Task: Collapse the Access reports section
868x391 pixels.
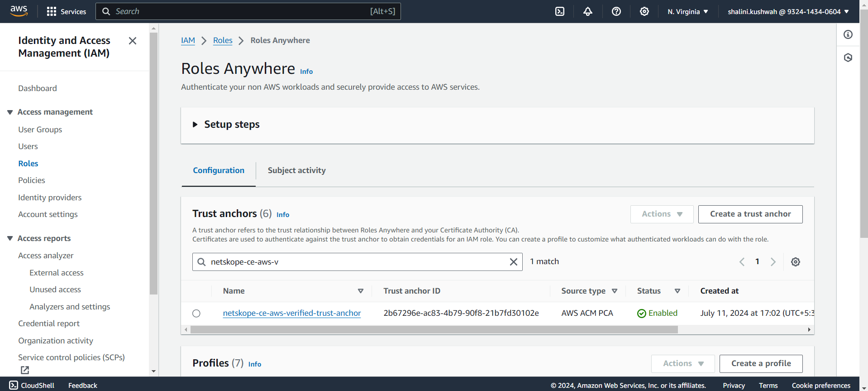Action: coord(10,238)
